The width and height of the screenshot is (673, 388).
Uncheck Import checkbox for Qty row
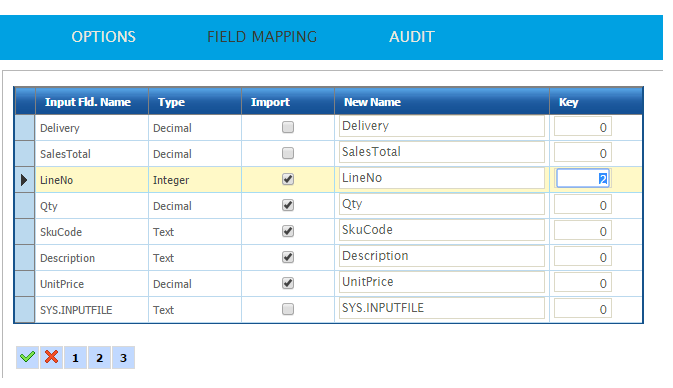point(288,205)
